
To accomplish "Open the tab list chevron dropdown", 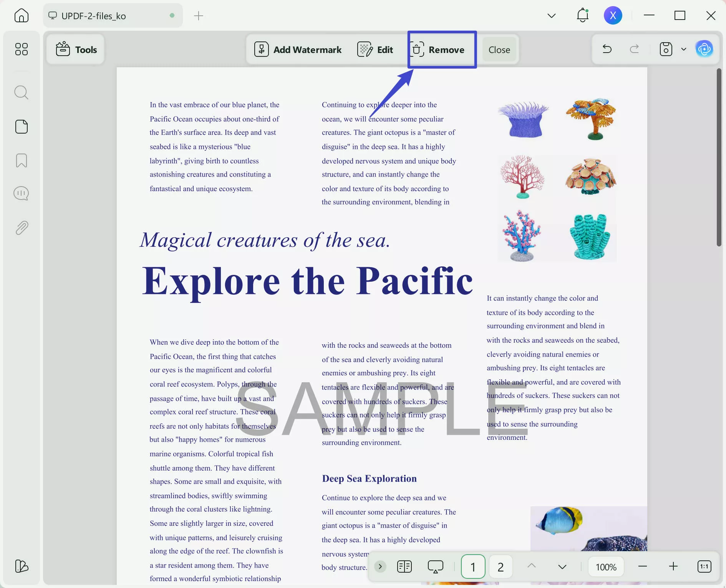I will [551, 15].
